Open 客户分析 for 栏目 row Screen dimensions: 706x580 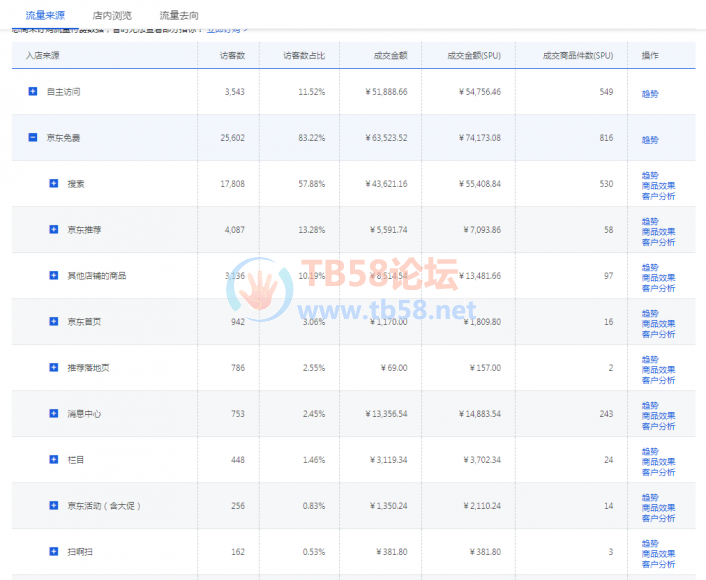pyautogui.click(x=658, y=472)
